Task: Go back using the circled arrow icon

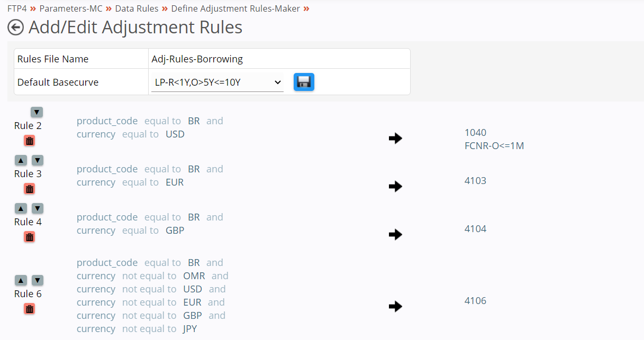Action: 16,27
